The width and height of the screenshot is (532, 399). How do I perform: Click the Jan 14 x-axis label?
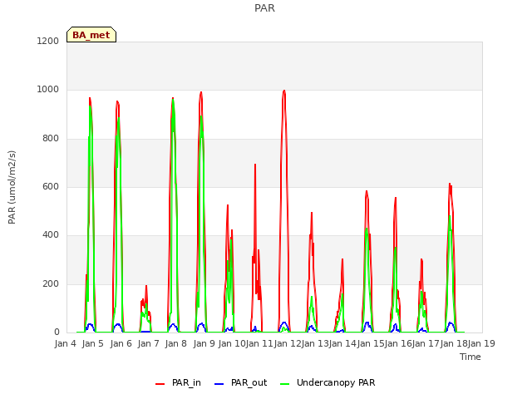[342, 343]
